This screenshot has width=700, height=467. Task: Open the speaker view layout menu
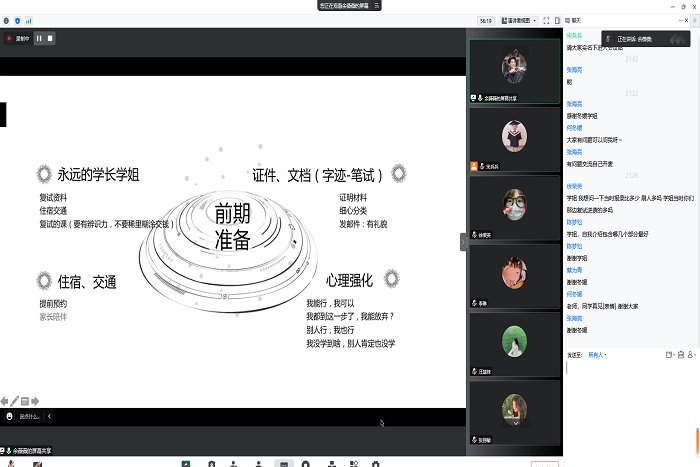[x=517, y=20]
